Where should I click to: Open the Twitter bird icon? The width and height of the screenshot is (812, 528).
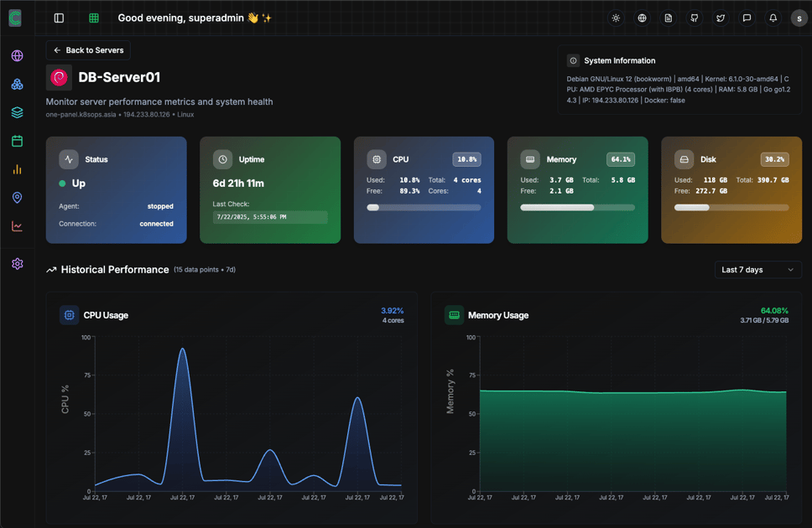[x=721, y=18]
